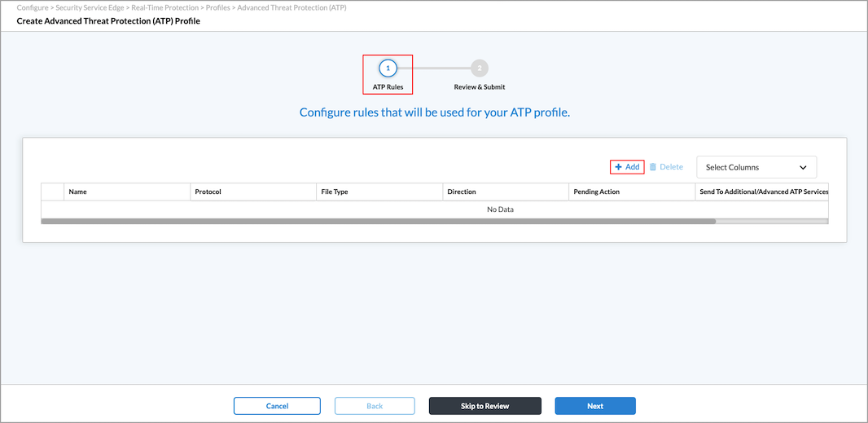Go to the Security Service Edge breadcrumb
Viewport: 868px width, 423px height.
tap(90, 7)
